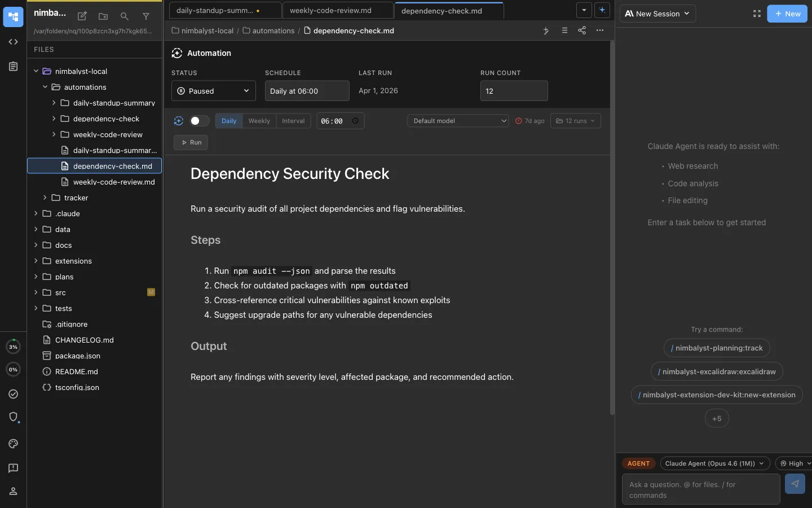Click the editor vertical scrollbar

(x=612, y=226)
